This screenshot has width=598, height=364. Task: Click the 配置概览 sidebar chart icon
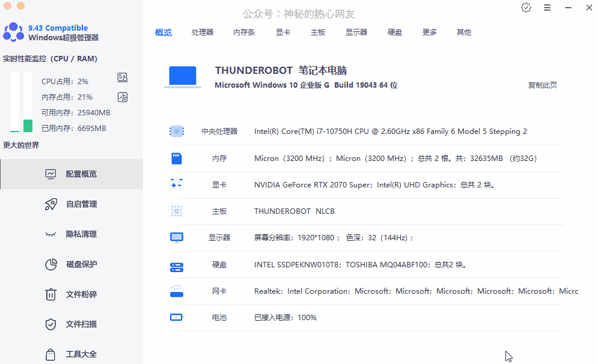coord(50,174)
